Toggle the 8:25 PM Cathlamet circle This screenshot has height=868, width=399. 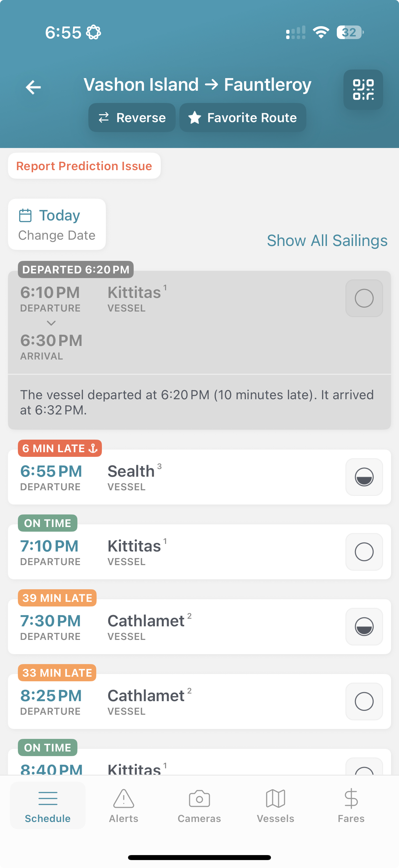pyautogui.click(x=364, y=701)
